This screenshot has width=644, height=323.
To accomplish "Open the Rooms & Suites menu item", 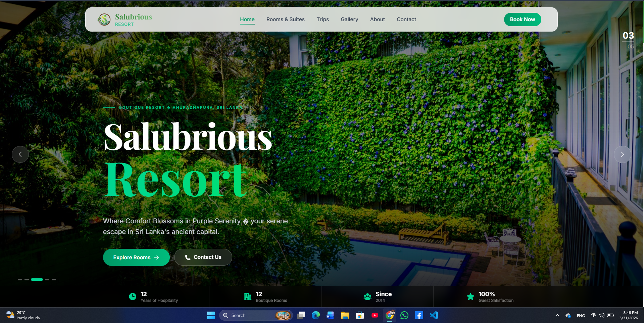I will (285, 19).
